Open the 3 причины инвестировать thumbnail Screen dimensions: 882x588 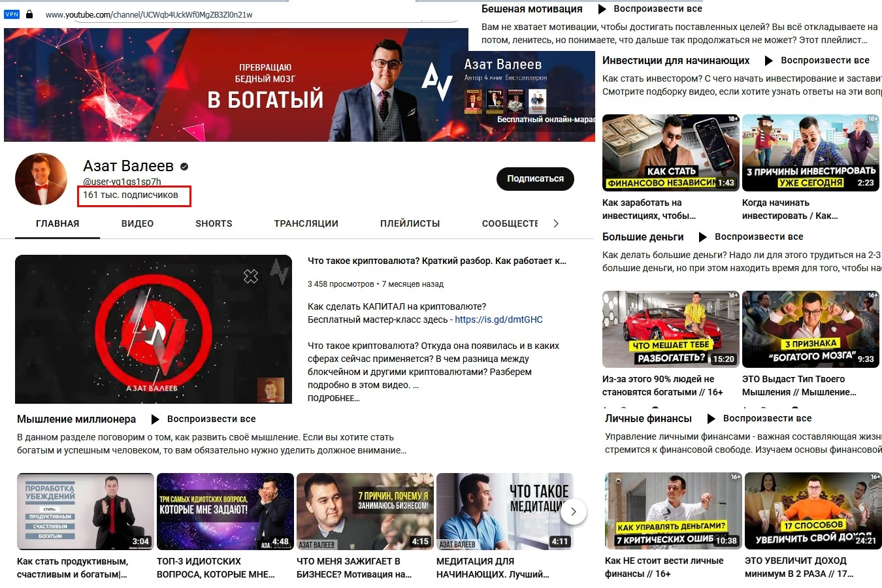[x=811, y=153]
